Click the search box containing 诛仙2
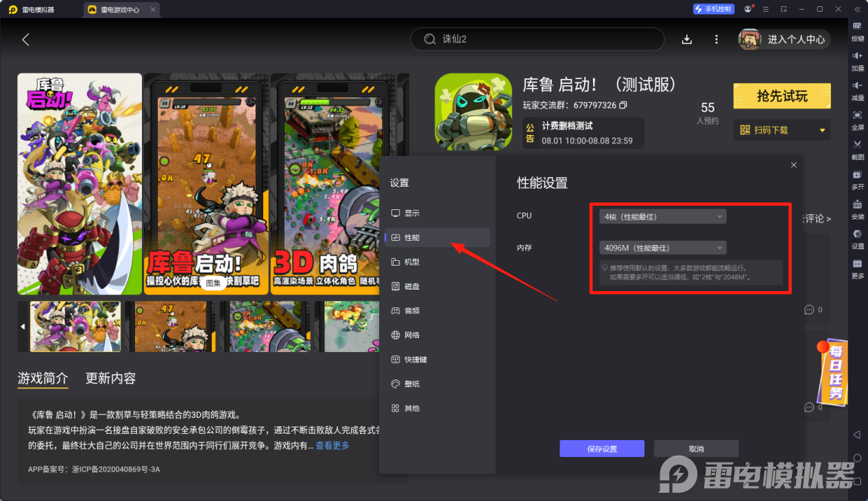This screenshot has width=868, height=501. [x=537, y=39]
